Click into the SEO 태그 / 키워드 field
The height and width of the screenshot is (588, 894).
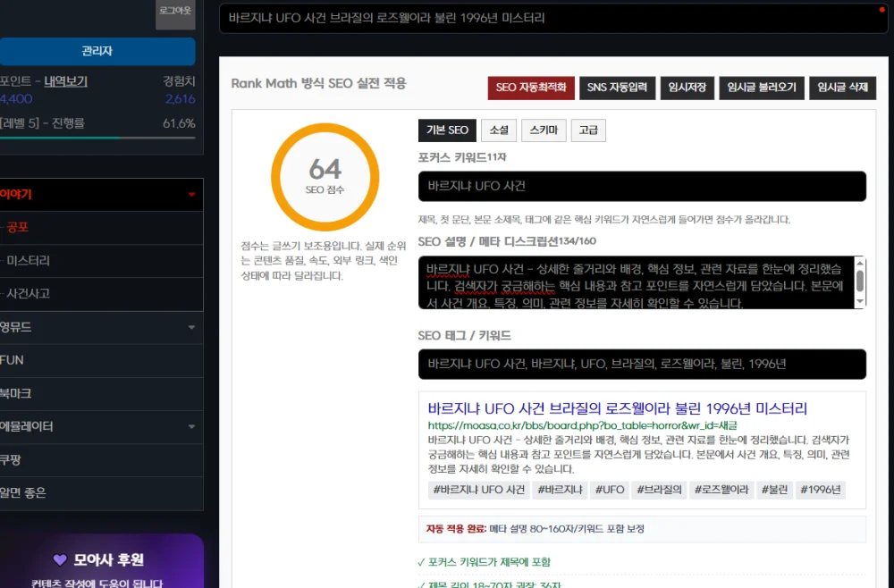point(642,364)
